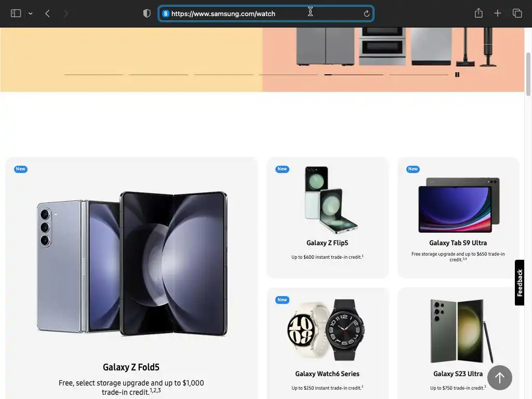Open the Galaxy Z Fold5 product image
This screenshot has width=532, height=399.
[132, 263]
